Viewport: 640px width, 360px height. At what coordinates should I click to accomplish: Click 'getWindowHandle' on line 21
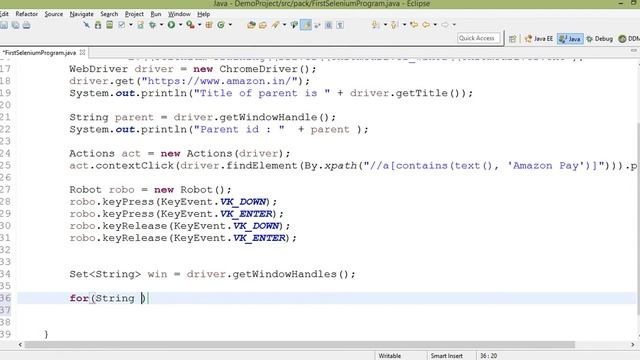pos(268,118)
